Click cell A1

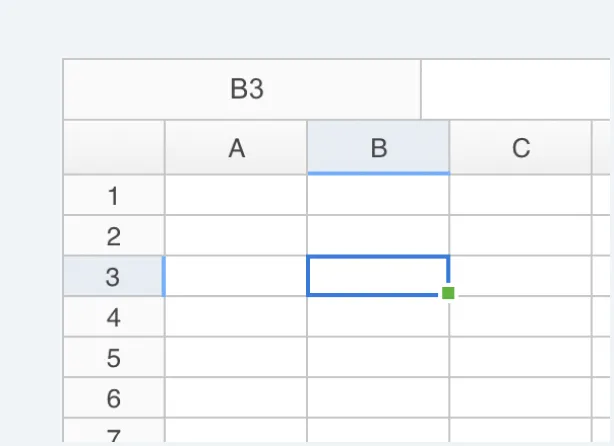[236, 196]
